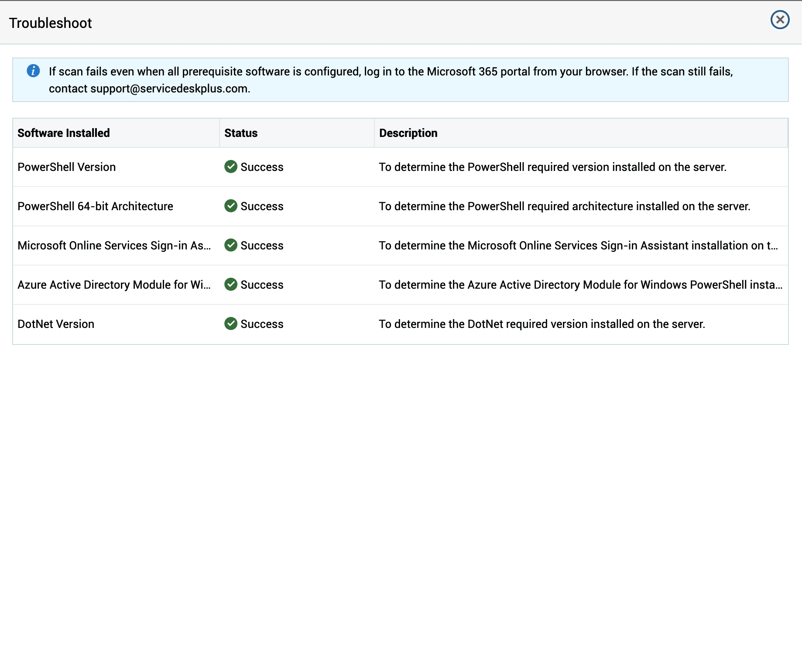Click the Description column header
This screenshot has width=802, height=672.
pos(408,133)
